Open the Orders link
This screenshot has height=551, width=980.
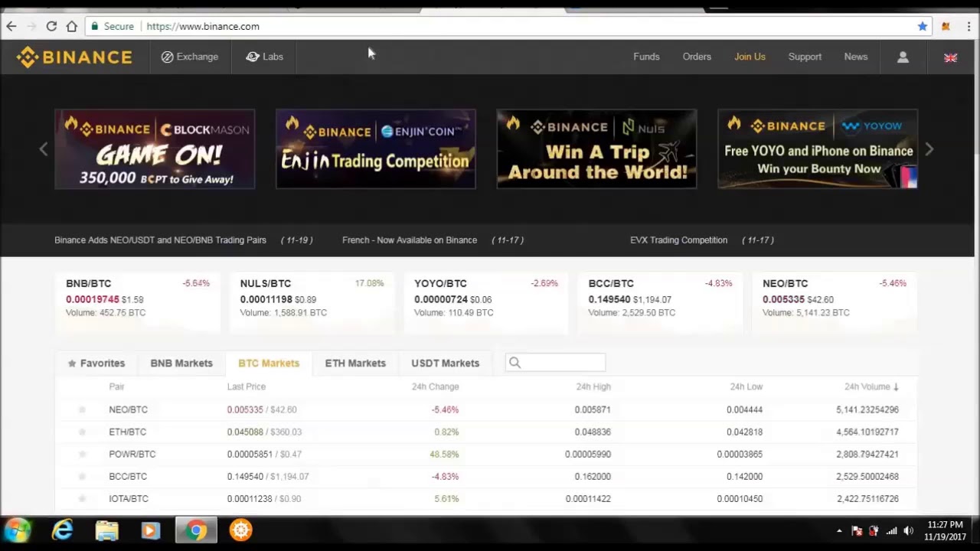697,57
